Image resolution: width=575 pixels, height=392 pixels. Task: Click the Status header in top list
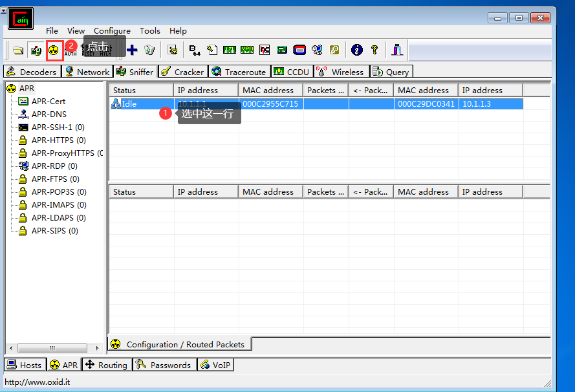coord(141,90)
